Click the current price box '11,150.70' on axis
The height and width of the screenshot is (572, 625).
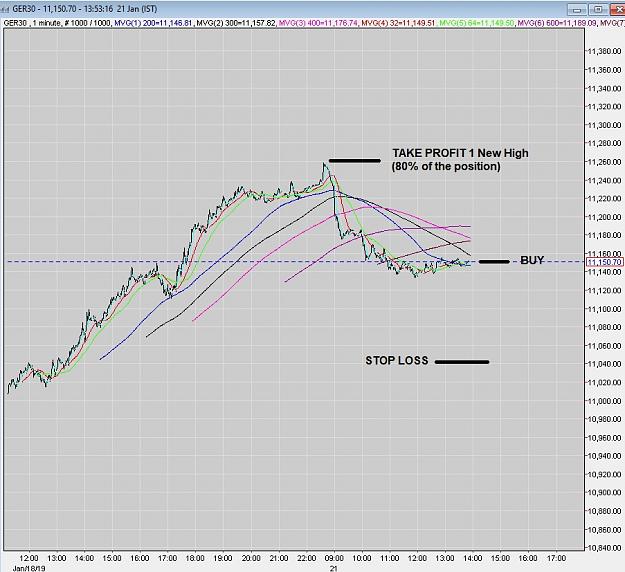coord(605,262)
